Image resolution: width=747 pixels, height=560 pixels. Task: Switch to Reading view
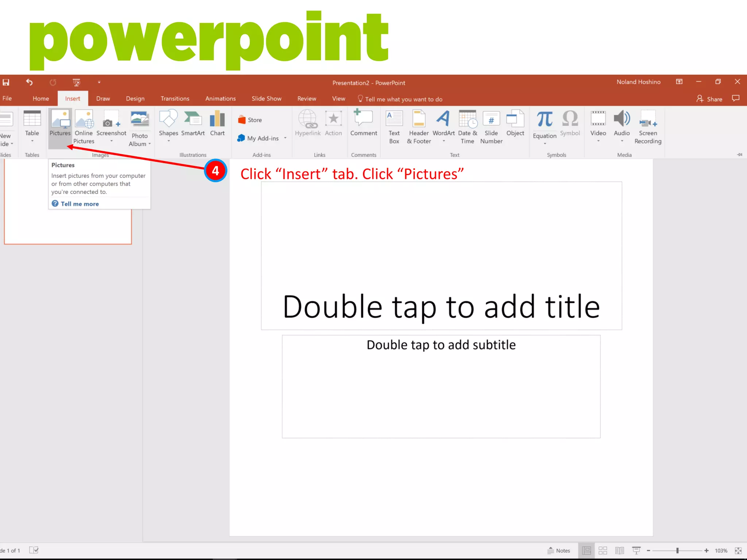pos(620,551)
